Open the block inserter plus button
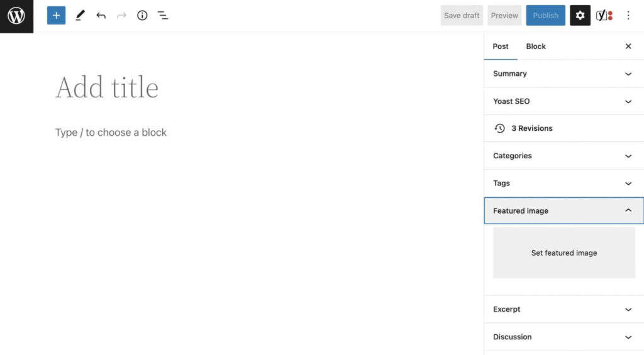 coord(56,16)
